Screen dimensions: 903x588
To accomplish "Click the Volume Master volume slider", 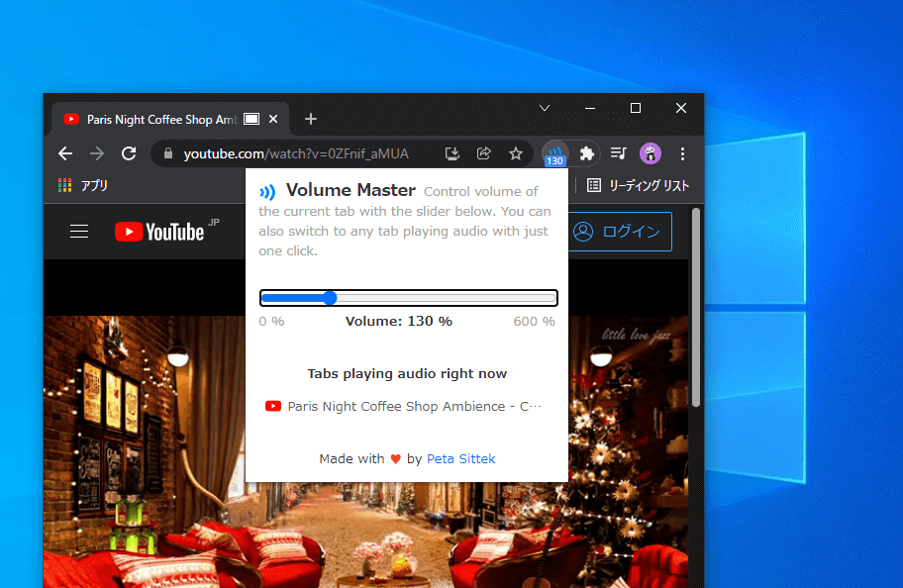I will click(x=408, y=298).
